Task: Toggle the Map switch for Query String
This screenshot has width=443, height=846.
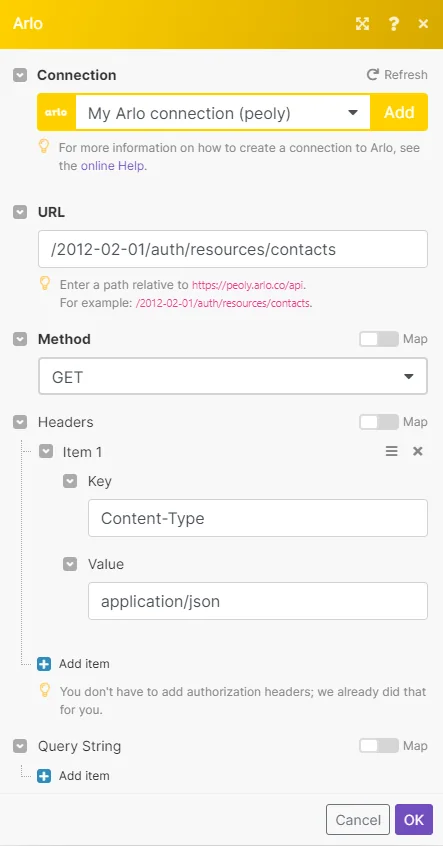Action: coord(379,746)
